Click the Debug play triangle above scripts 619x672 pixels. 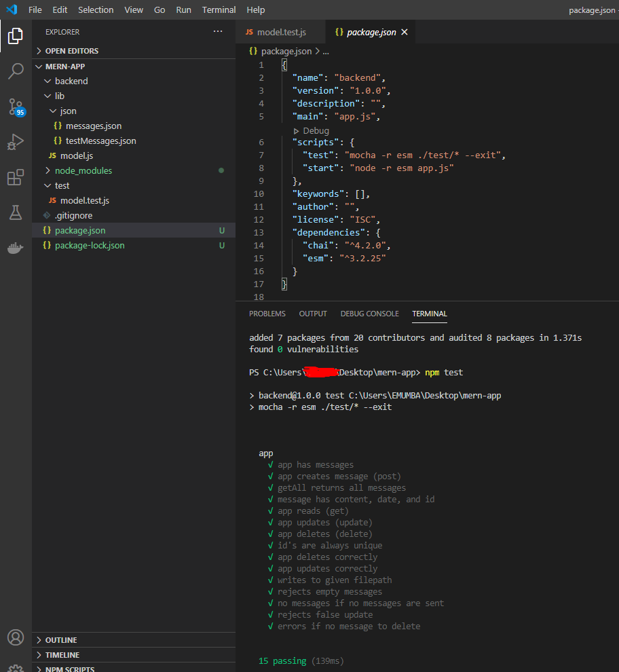296,131
